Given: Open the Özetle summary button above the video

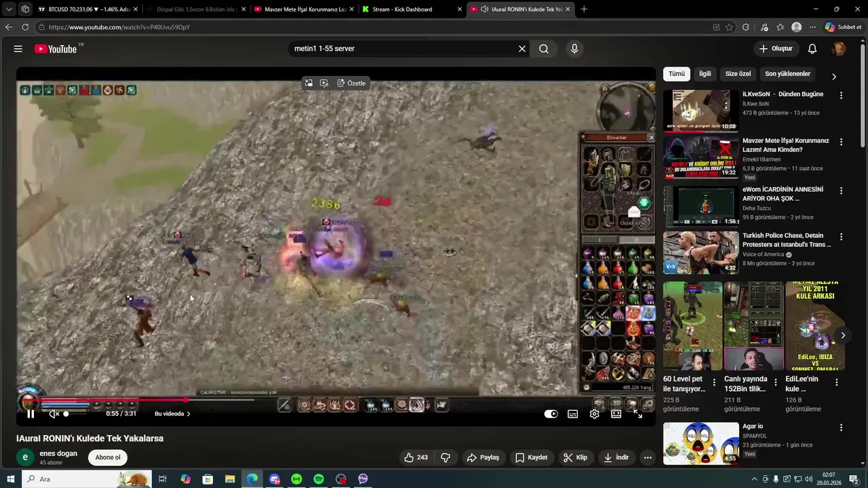Looking at the screenshot, I should pyautogui.click(x=351, y=83).
